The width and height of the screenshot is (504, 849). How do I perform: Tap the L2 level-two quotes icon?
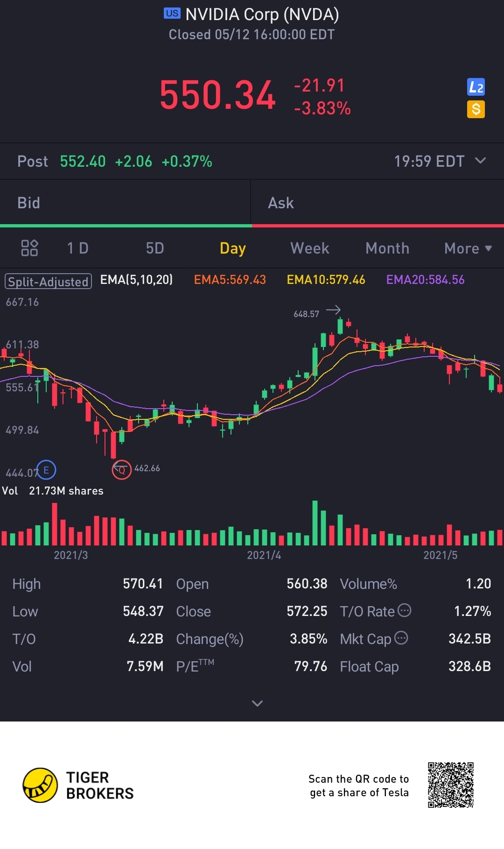[x=476, y=87]
